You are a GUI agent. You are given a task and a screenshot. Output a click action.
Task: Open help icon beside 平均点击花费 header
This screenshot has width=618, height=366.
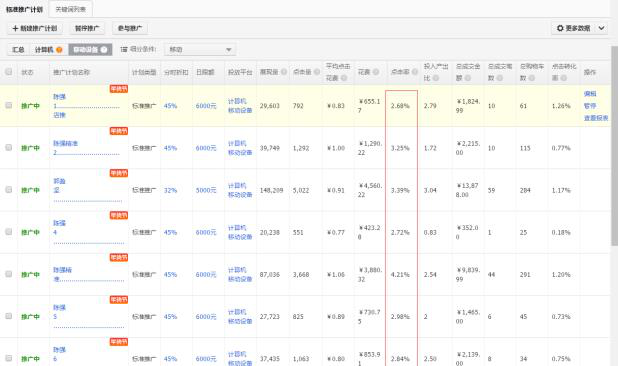tap(344, 78)
